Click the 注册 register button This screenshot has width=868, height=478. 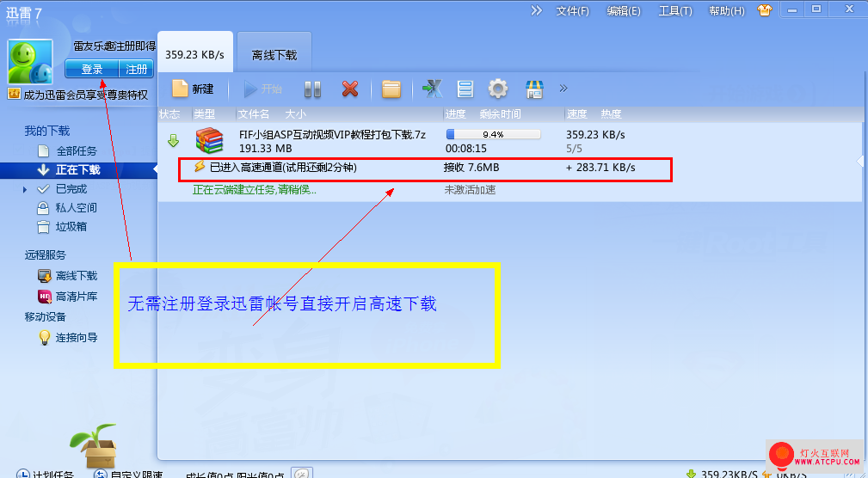pyautogui.click(x=136, y=69)
